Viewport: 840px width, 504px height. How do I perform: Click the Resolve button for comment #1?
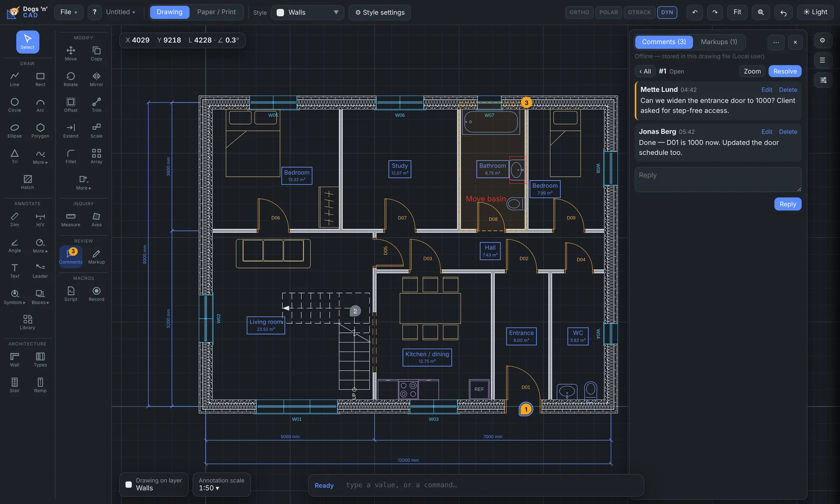point(785,71)
